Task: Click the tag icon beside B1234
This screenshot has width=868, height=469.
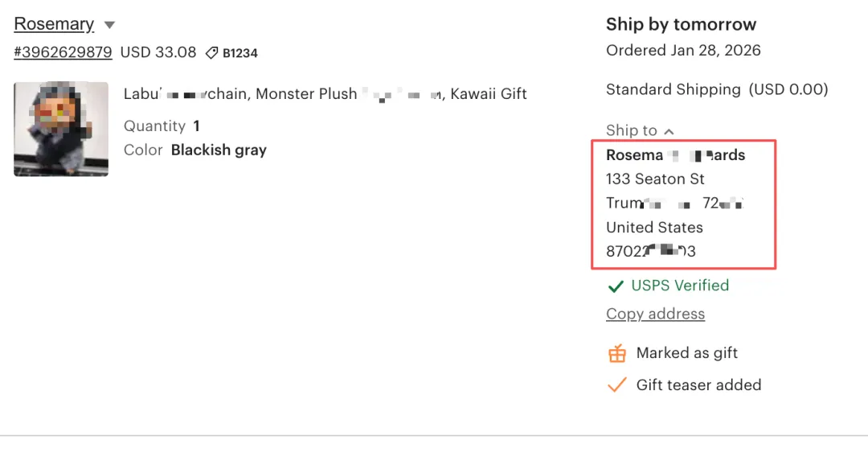Action: pyautogui.click(x=211, y=53)
